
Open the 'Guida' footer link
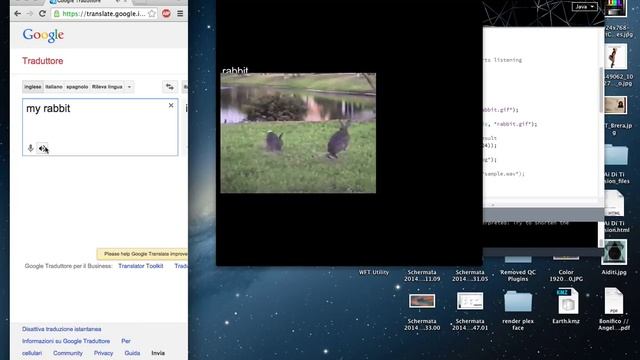tap(132, 353)
